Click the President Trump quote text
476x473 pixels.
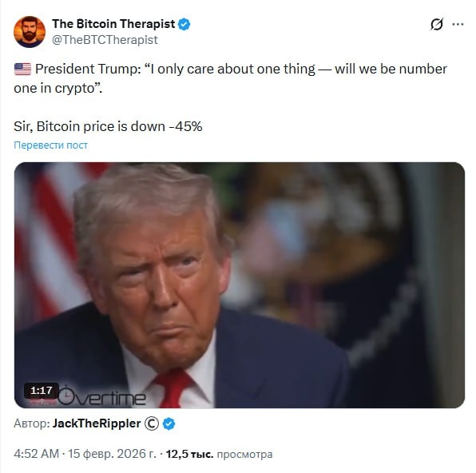[230, 78]
